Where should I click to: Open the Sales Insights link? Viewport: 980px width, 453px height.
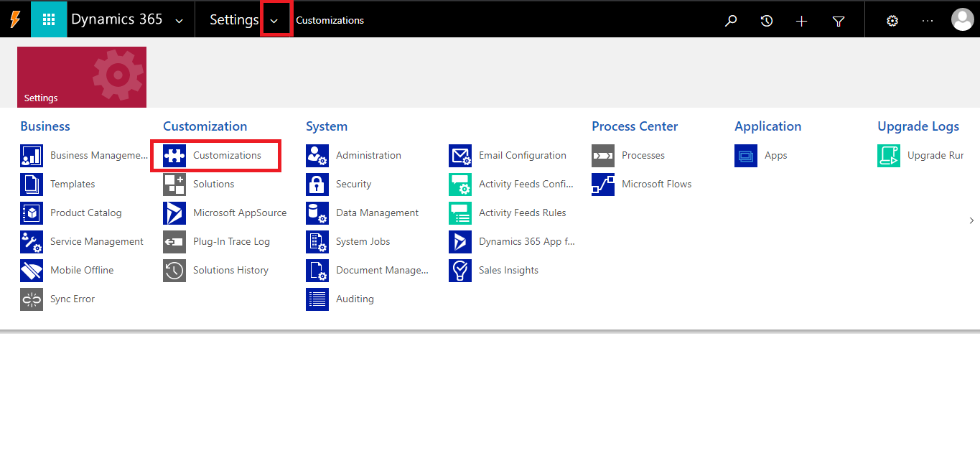(x=508, y=270)
